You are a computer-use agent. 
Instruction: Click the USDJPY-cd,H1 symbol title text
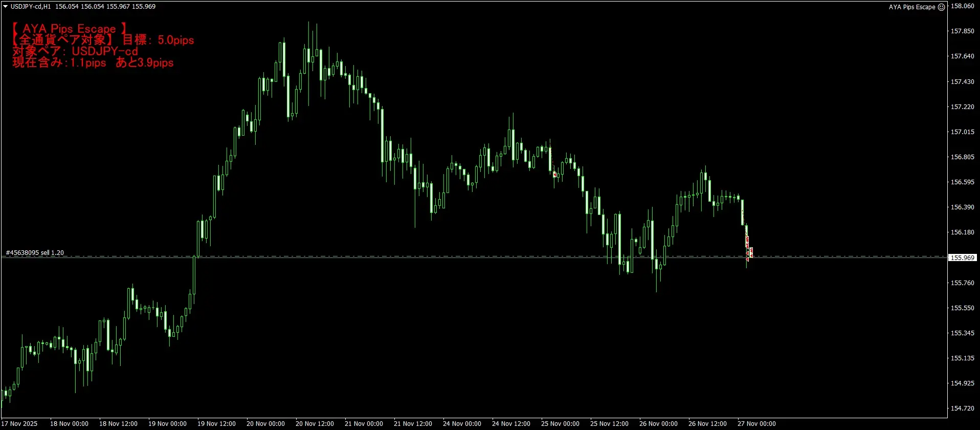click(31, 7)
